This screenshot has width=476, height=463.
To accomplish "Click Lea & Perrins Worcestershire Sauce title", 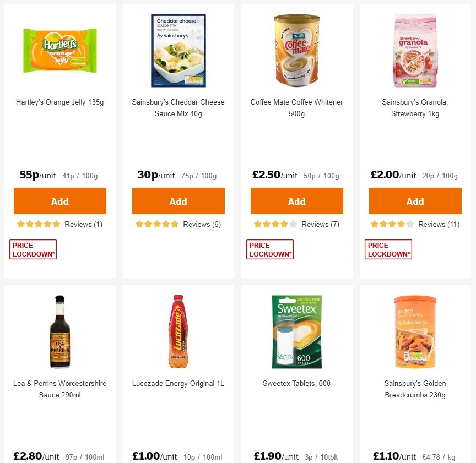I will [x=59, y=389].
